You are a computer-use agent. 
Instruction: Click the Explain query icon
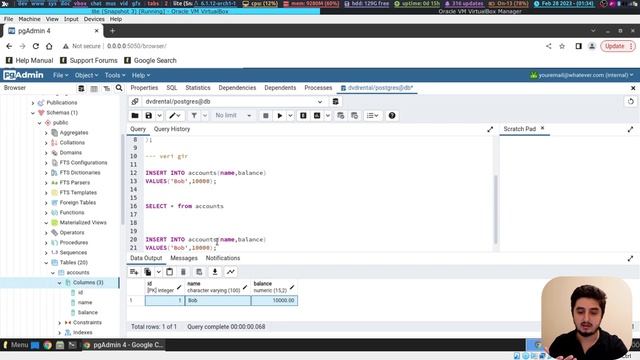tap(303, 116)
